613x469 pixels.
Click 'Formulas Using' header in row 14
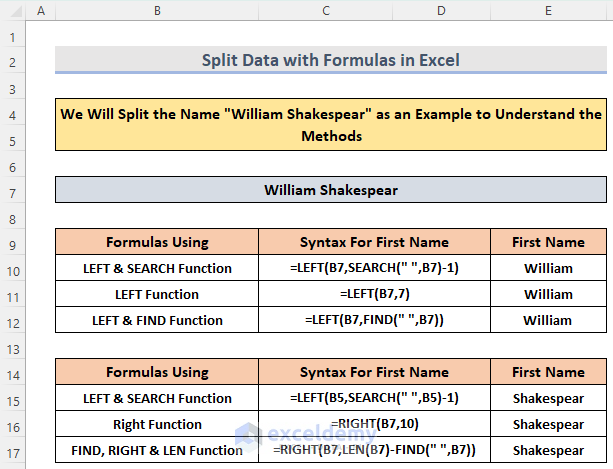point(157,372)
